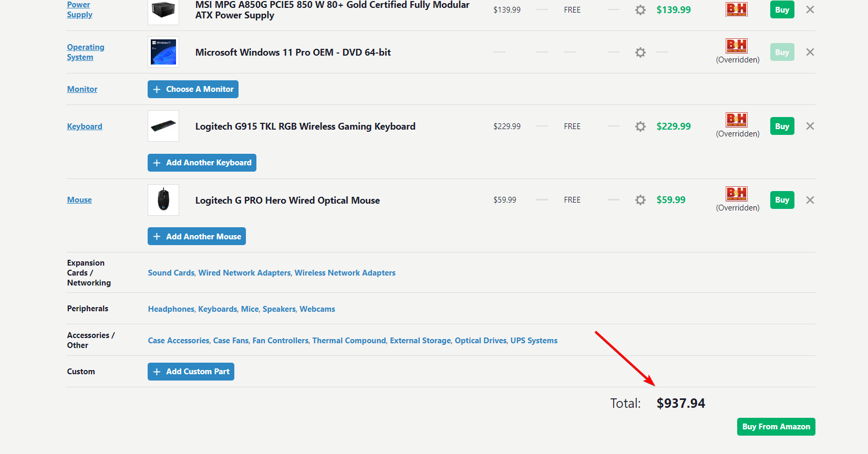Click Add Another Mouse button
This screenshot has width=868, height=454.
pos(197,237)
